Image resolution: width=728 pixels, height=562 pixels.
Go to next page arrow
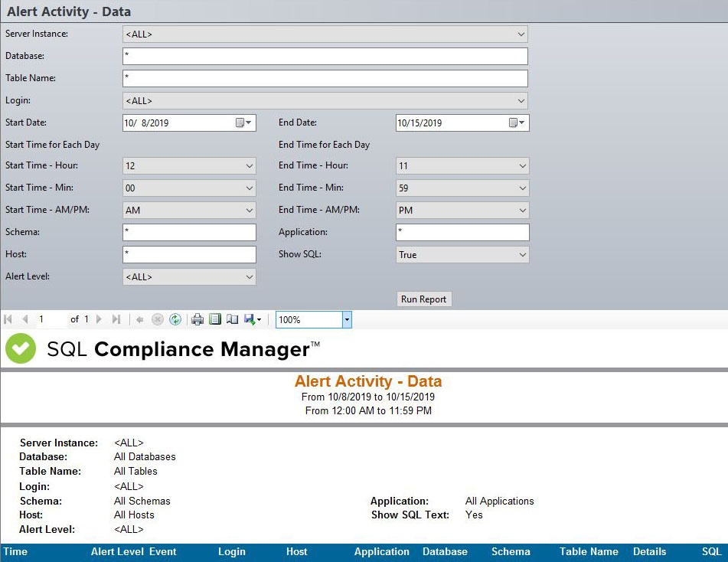click(x=99, y=320)
